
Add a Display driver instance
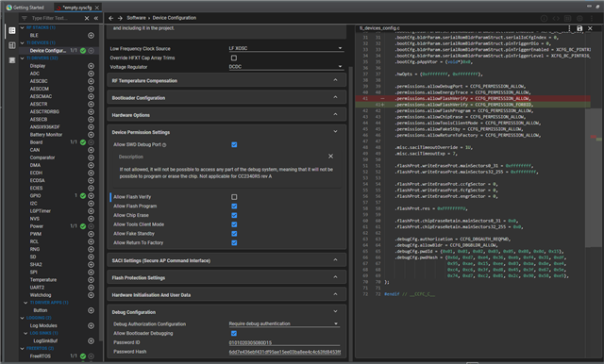tap(91, 66)
